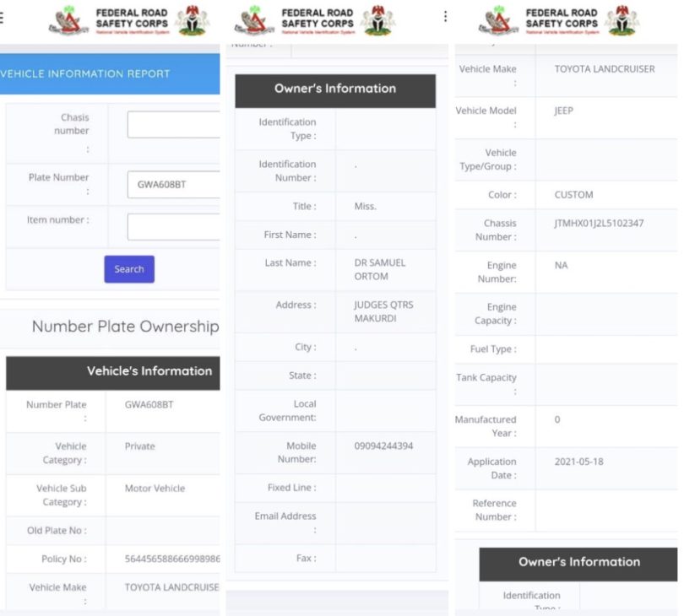
Task: Click the DR SAMUEL ORTOM last name value
Action: [x=379, y=269]
